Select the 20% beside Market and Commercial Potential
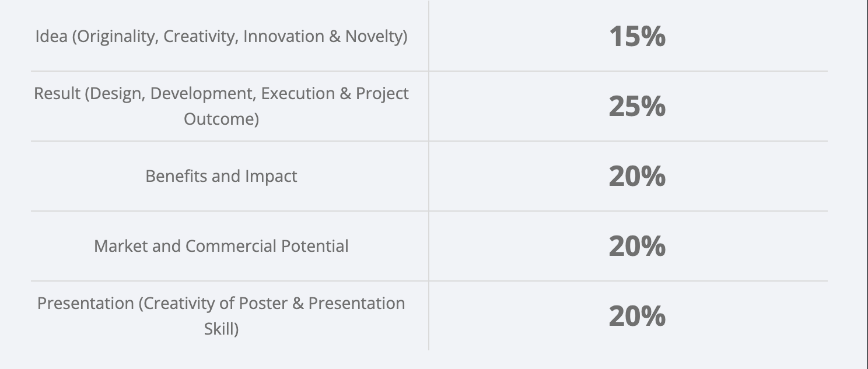Image resolution: width=868 pixels, height=369 pixels. [637, 246]
